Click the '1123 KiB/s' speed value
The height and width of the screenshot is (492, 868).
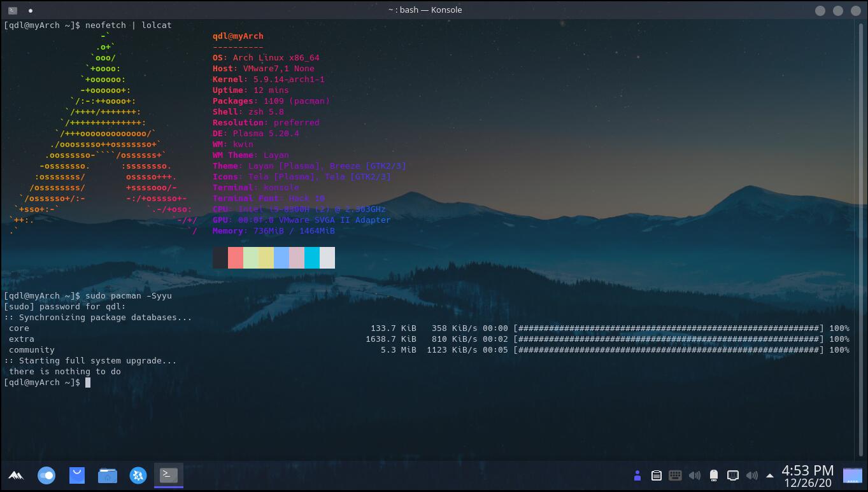point(452,350)
